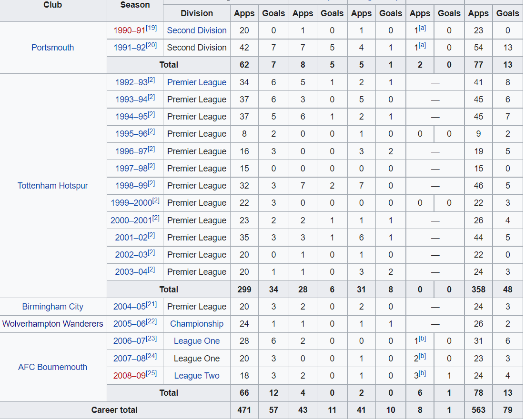Open the Tottenham Hotspur club link
This screenshot has width=525, height=420.
point(52,186)
